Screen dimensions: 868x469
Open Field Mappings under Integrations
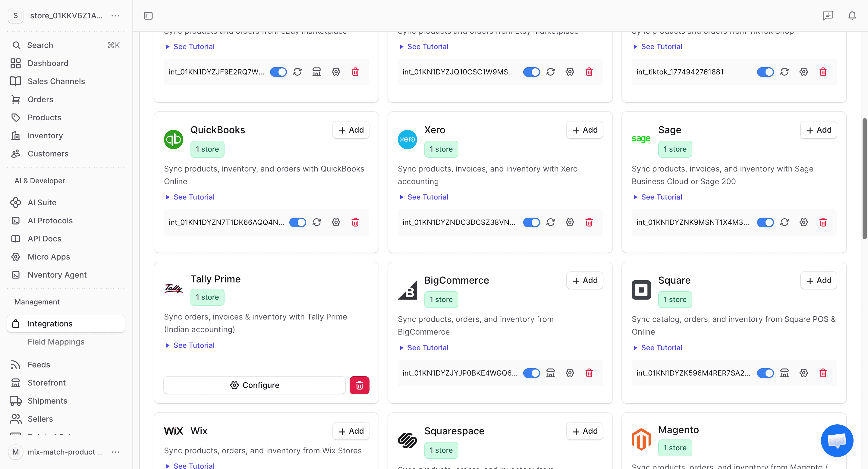click(x=56, y=342)
